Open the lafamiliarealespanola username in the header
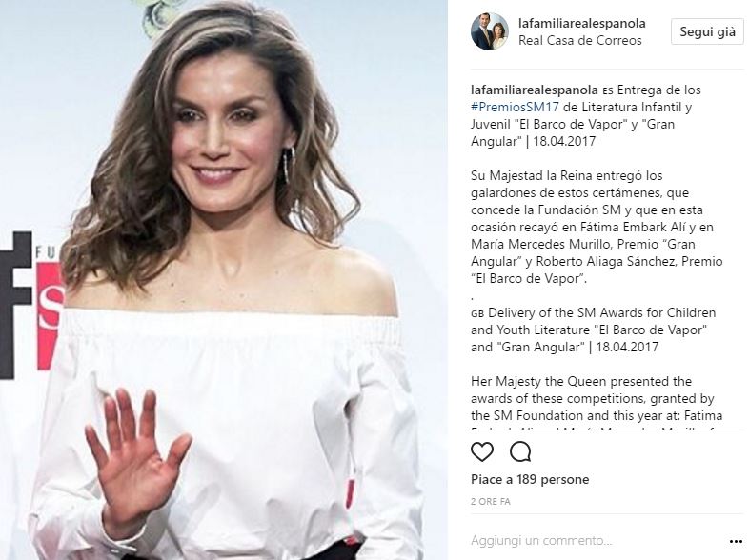The image size is (749, 560). coord(582,23)
